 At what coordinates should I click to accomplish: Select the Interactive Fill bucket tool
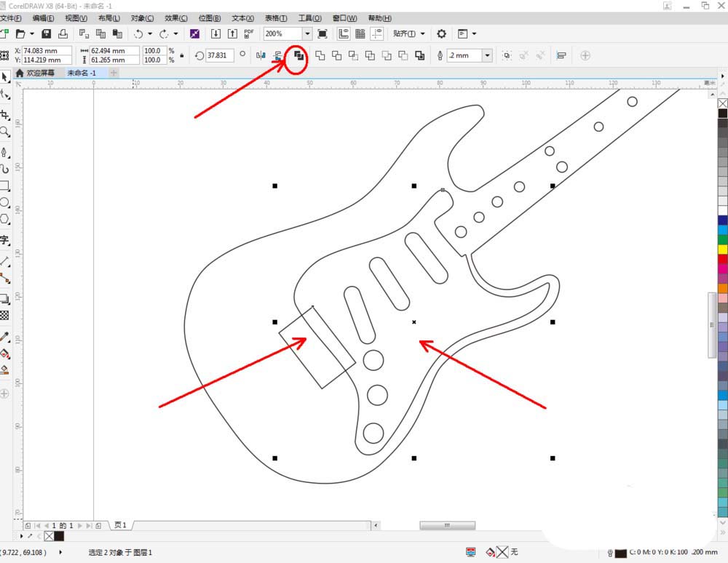click(5, 354)
